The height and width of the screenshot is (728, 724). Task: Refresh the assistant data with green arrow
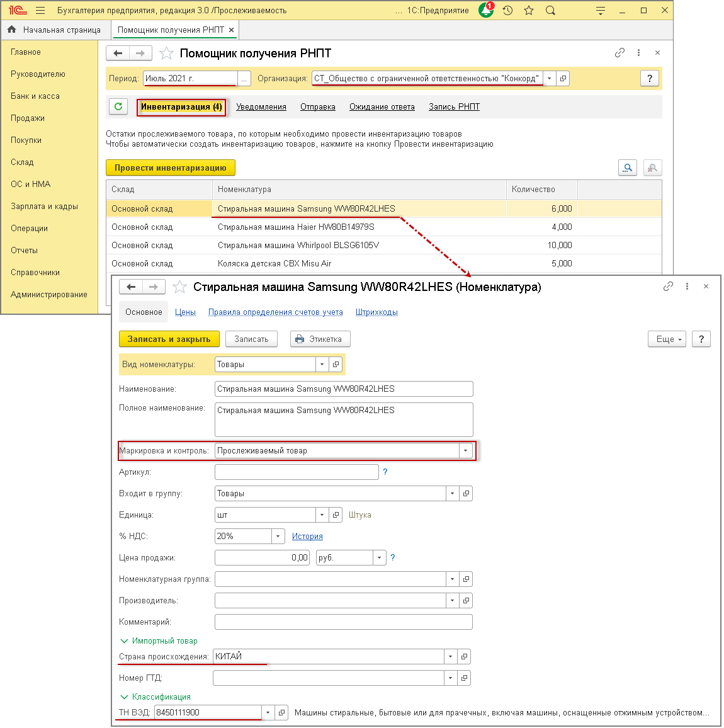pyautogui.click(x=118, y=106)
